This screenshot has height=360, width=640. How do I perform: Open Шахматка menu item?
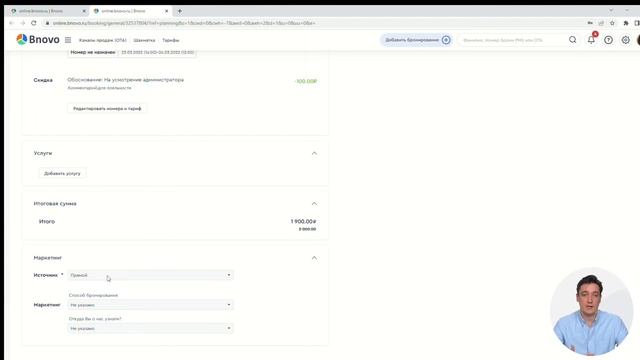tap(144, 40)
